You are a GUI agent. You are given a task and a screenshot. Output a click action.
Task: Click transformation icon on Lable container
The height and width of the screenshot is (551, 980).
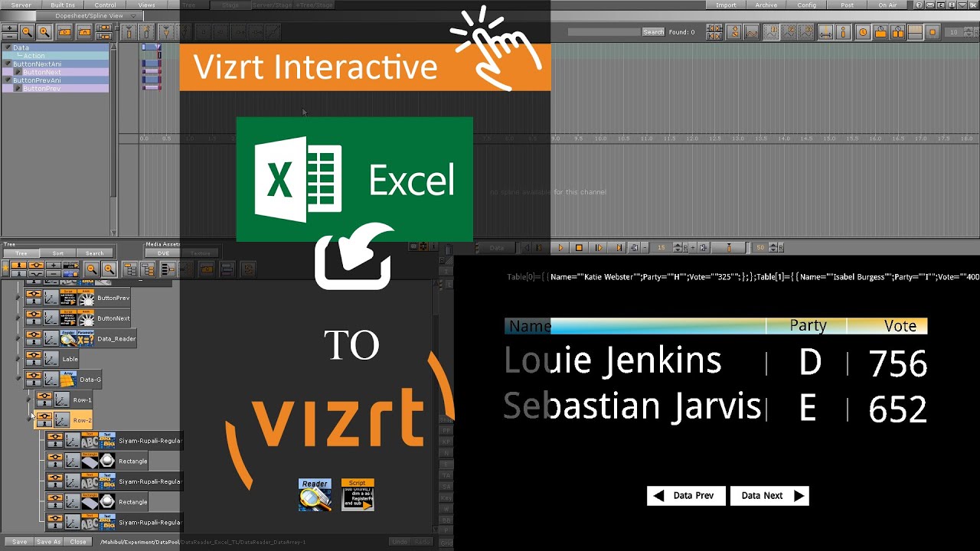tap(51, 359)
